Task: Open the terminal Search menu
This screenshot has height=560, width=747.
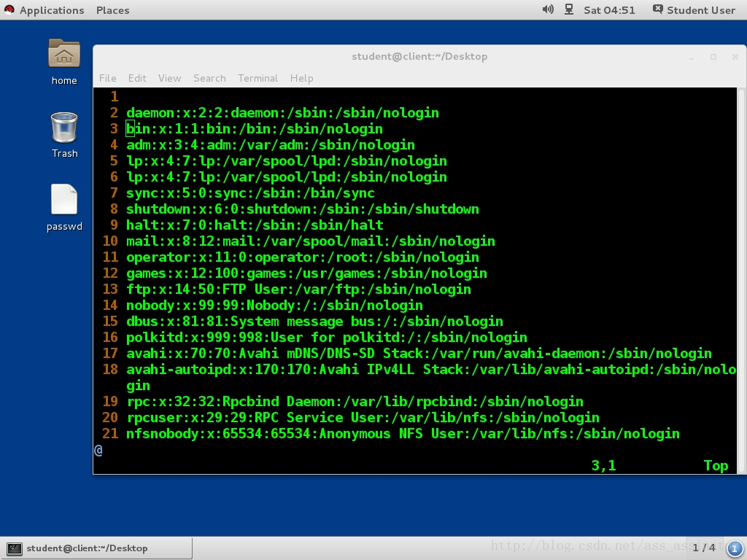Action: pos(209,78)
